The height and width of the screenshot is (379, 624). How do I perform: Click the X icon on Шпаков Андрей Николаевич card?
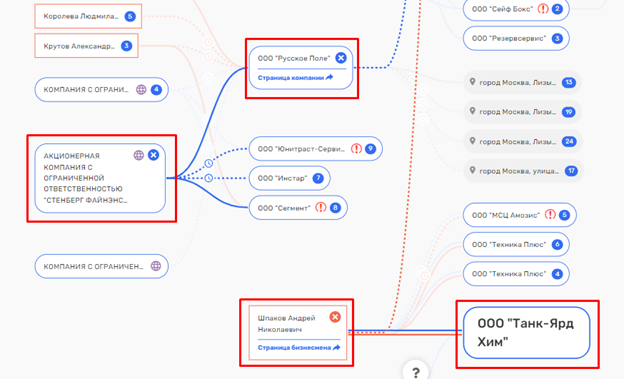[x=335, y=317]
